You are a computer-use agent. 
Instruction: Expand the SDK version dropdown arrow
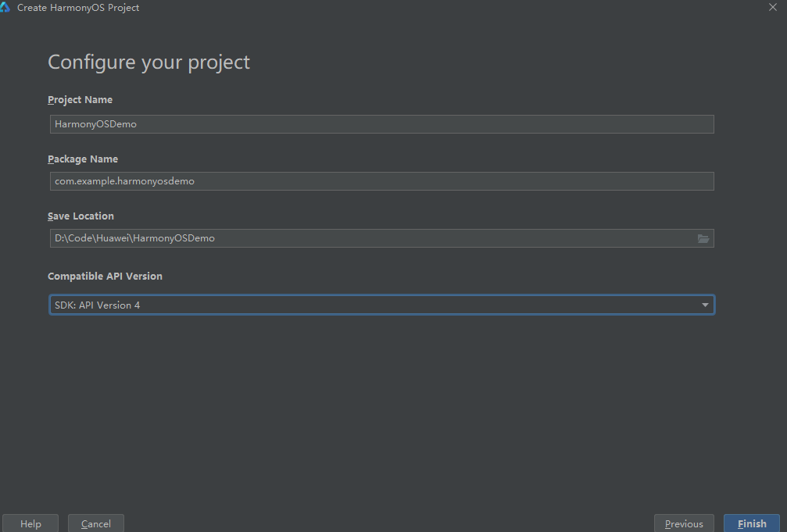point(705,305)
